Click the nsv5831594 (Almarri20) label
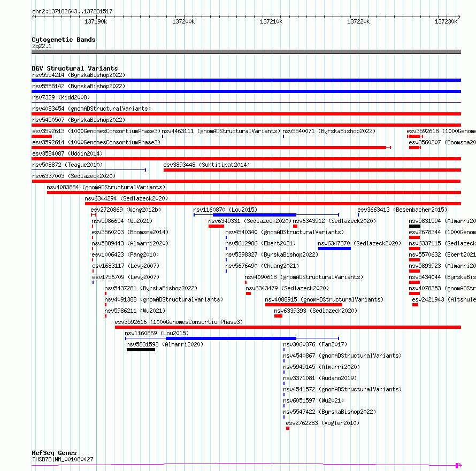Screen dimensions: 476x471 (442, 221)
